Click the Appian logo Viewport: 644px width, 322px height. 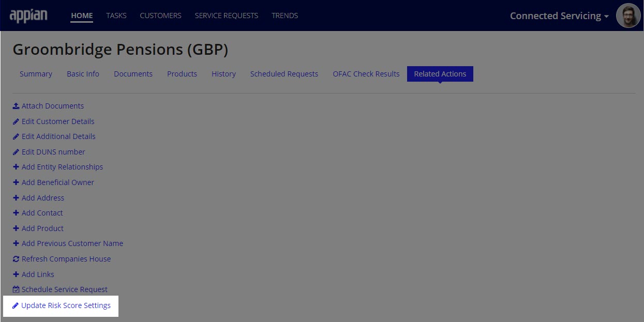point(28,16)
